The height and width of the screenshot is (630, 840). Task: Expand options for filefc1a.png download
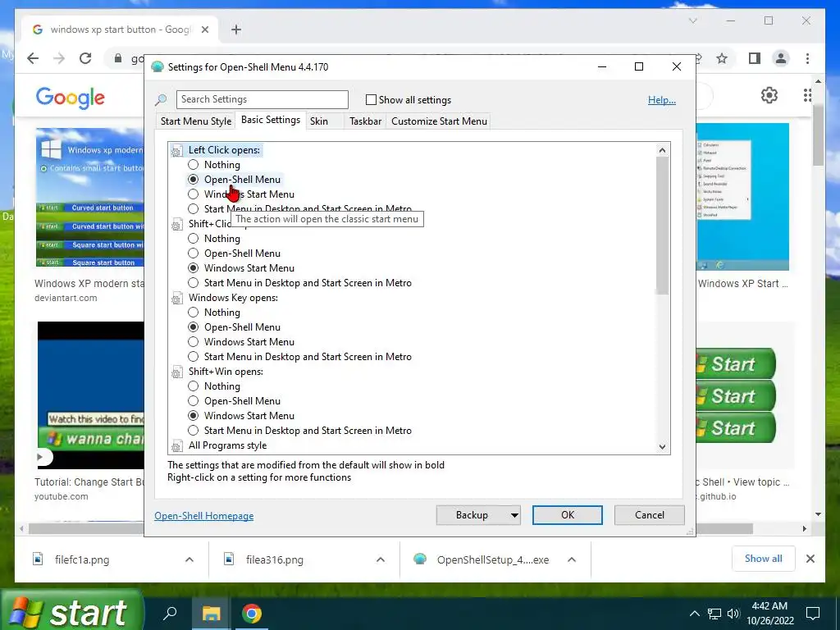tap(189, 559)
